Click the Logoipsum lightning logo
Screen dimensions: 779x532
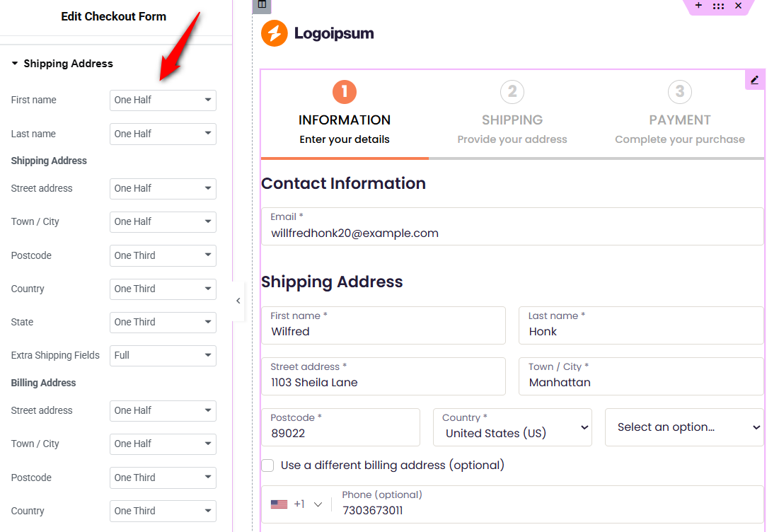point(275,33)
